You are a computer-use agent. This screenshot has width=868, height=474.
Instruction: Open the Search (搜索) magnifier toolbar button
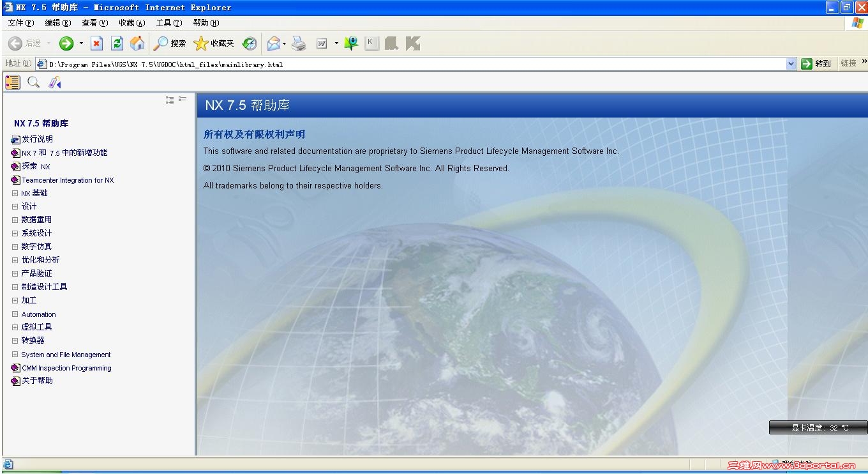coord(170,43)
